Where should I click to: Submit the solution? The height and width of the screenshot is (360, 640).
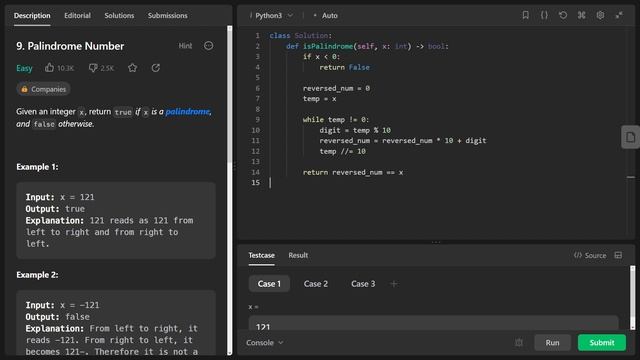(602, 342)
